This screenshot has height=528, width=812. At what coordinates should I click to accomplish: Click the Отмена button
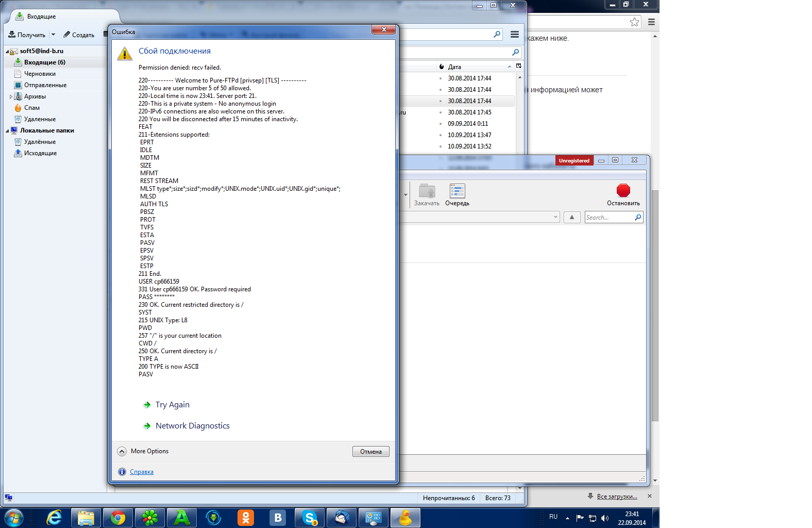coord(371,452)
